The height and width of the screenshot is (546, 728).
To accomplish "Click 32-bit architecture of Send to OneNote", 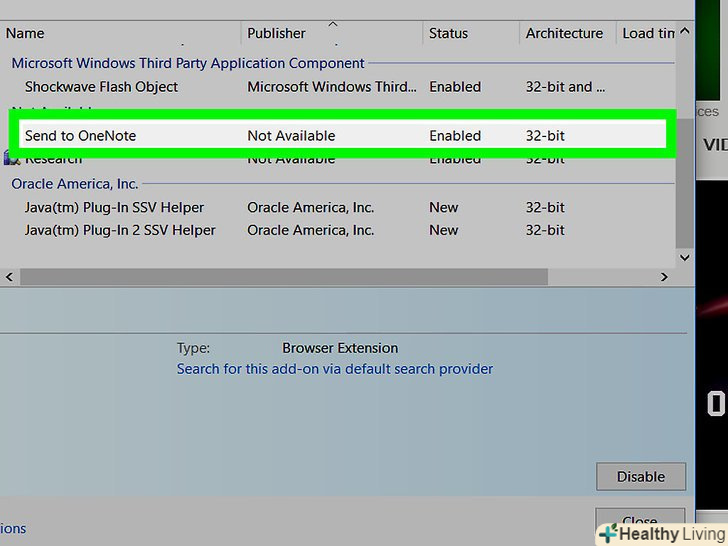I will (545, 136).
